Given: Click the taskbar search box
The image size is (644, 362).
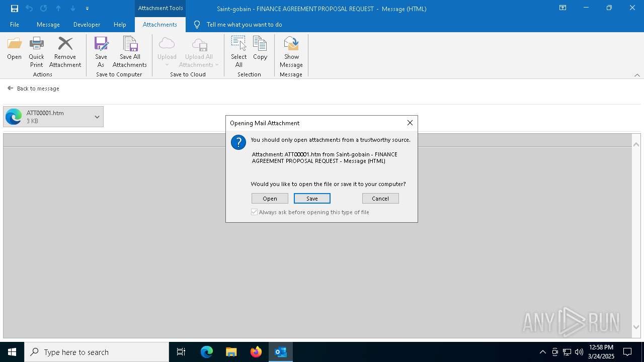Looking at the screenshot, I should (97, 352).
